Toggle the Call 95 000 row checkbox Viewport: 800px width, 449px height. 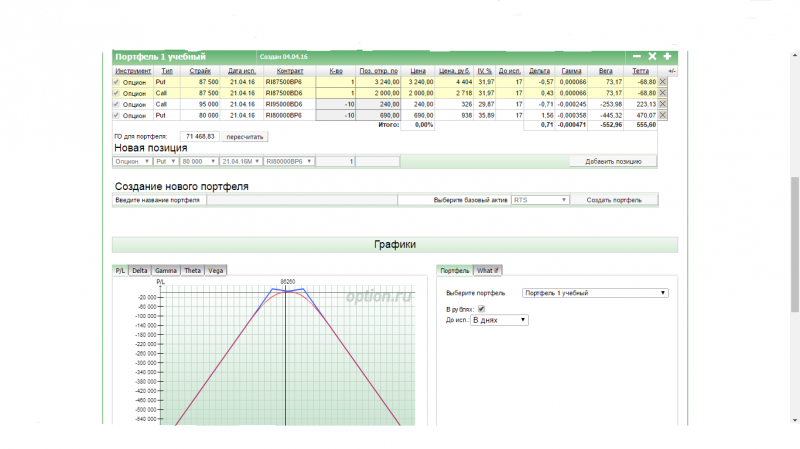(x=116, y=104)
